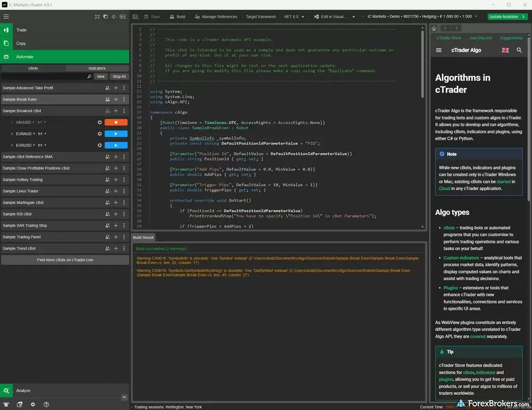Open the cTrader Store link
Viewport: 532px width, 410px height.
449,38
